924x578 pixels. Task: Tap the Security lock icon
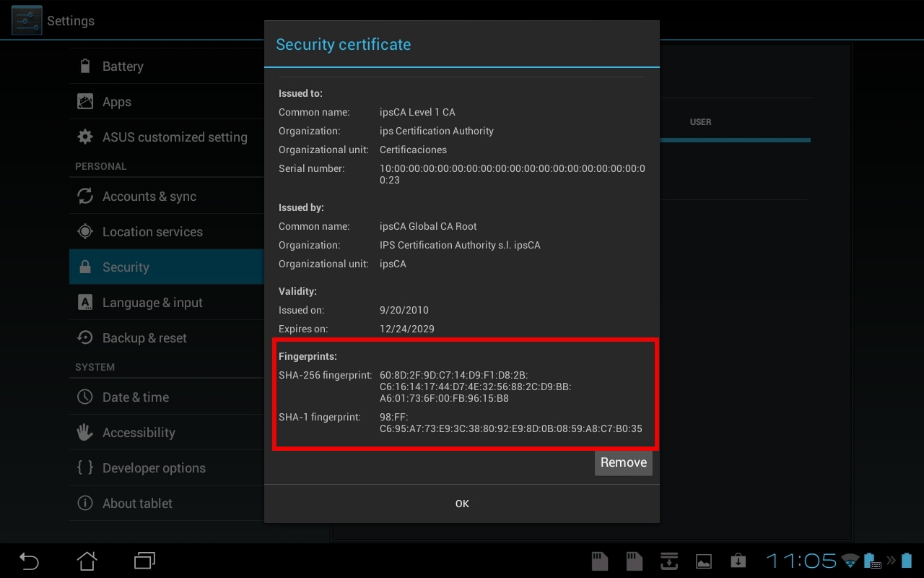coord(85,267)
